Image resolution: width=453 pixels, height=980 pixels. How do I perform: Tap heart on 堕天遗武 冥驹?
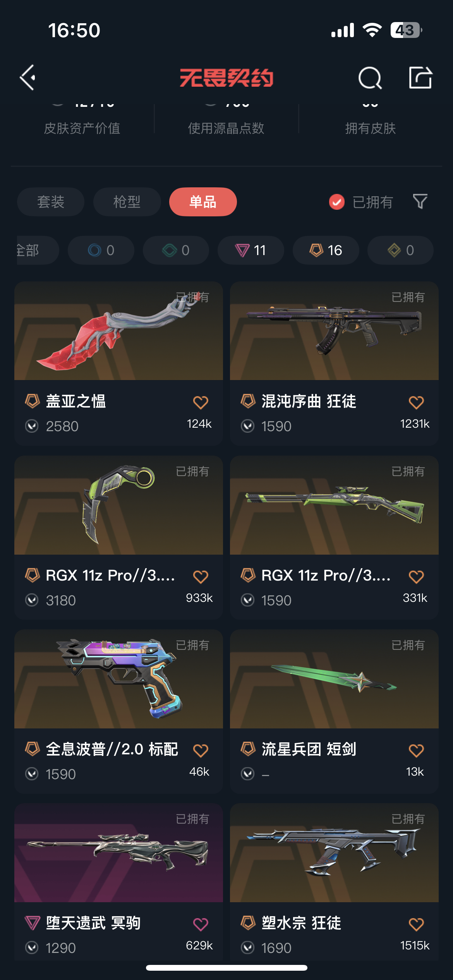[201, 924]
